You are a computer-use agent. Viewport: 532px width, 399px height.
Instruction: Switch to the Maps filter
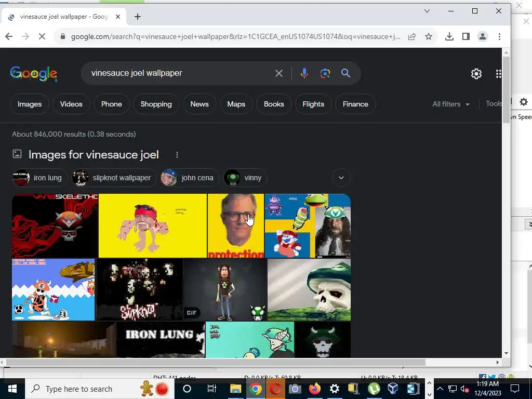236,104
